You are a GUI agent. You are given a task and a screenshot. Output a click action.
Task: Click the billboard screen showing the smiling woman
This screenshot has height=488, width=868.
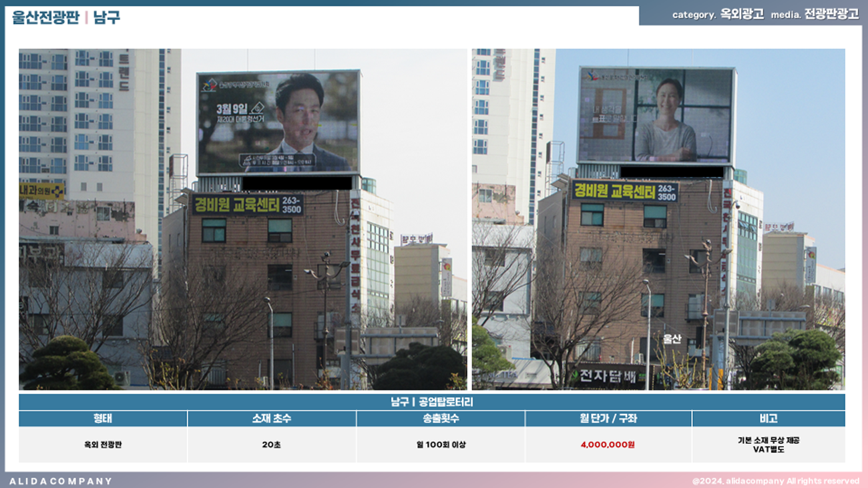click(656, 115)
